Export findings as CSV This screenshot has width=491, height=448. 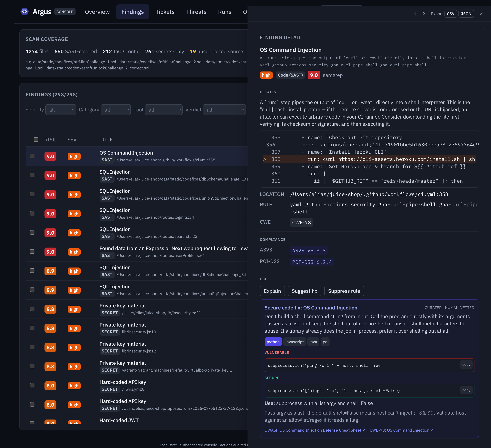click(x=451, y=14)
